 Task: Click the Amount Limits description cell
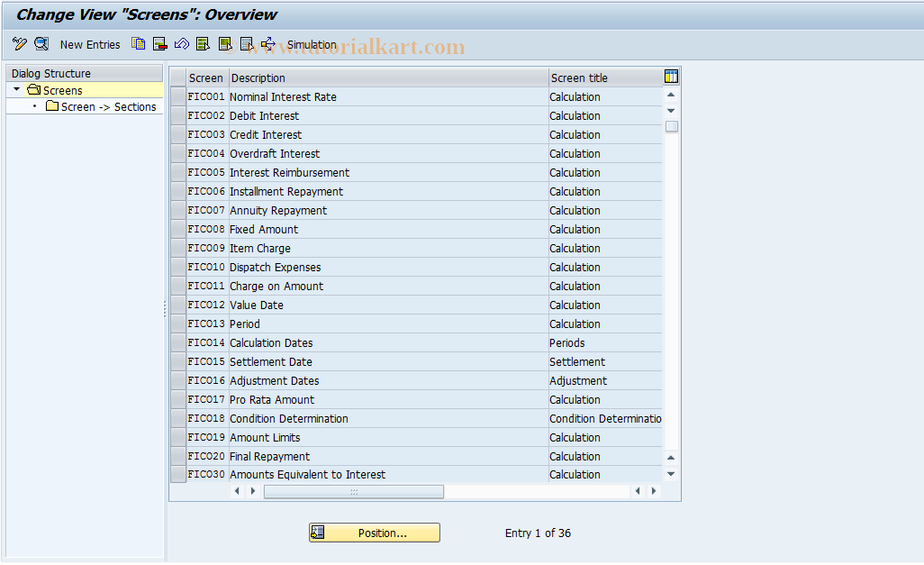click(388, 437)
